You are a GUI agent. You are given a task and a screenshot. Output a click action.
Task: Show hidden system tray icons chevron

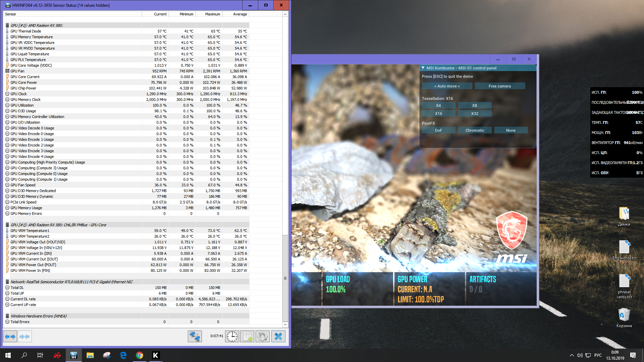[x=572, y=355]
